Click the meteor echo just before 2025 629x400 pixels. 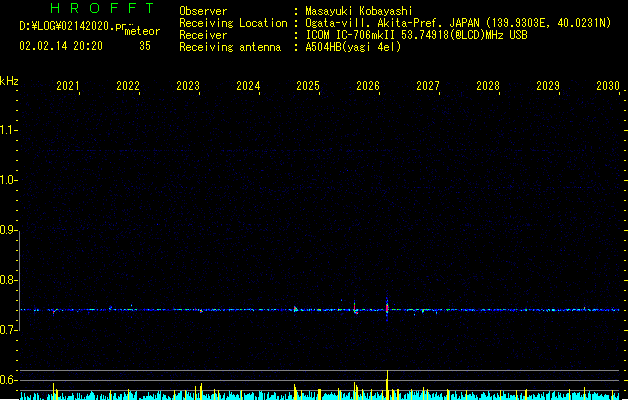coord(296,309)
